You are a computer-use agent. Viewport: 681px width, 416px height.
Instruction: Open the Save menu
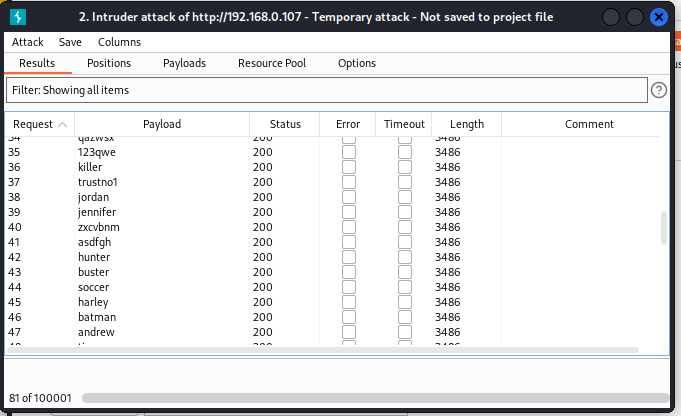point(70,42)
